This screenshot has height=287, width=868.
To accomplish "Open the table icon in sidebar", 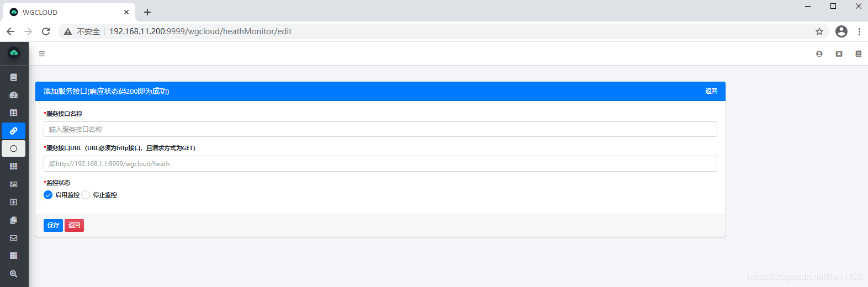I will (x=14, y=113).
